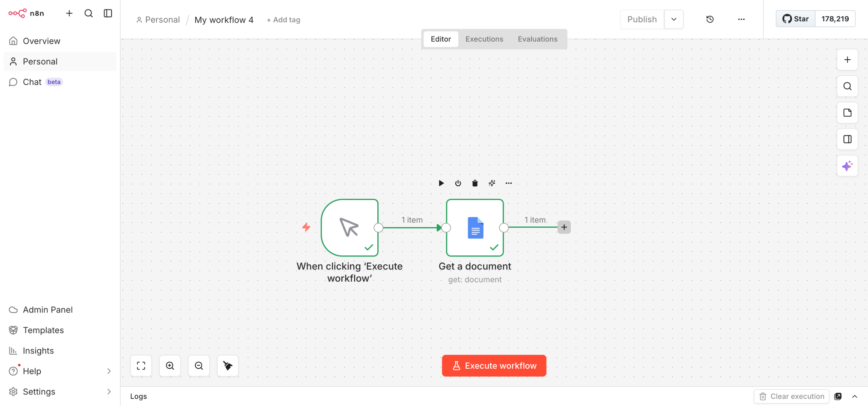
Task: Click the play icon above Get a document node
Action: pos(441,183)
